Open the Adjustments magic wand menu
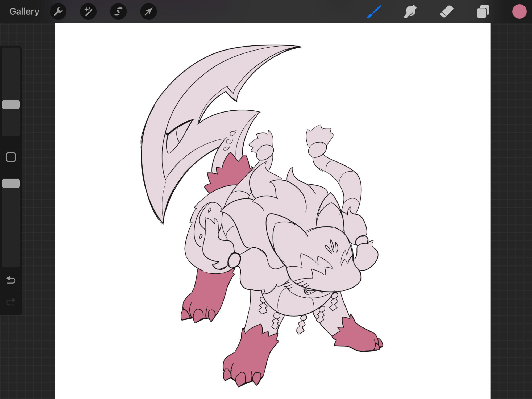The height and width of the screenshot is (399, 532). pos(88,11)
